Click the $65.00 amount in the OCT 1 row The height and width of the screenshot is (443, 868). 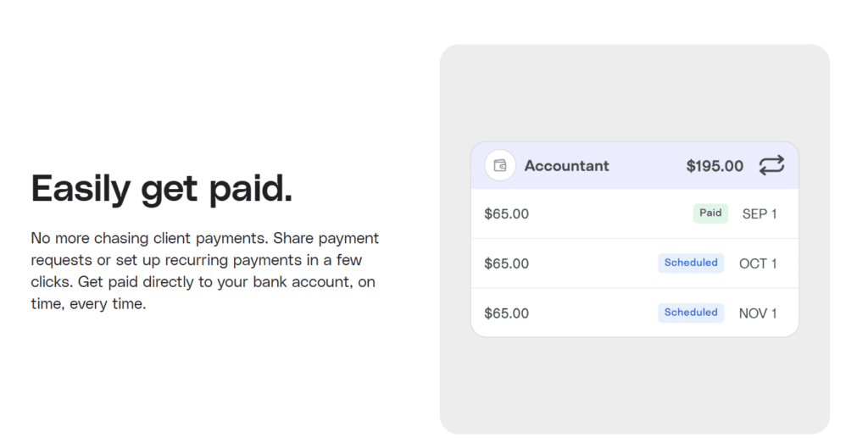pos(506,263)
